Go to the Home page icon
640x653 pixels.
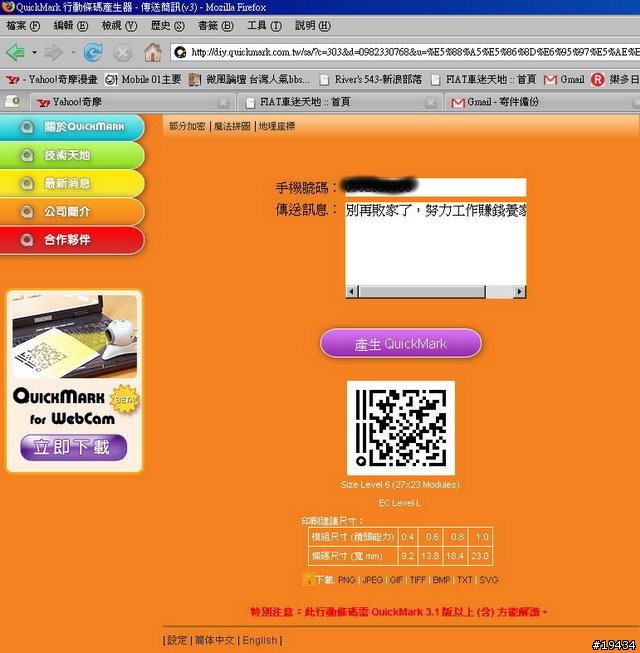(x=153, y=52)
